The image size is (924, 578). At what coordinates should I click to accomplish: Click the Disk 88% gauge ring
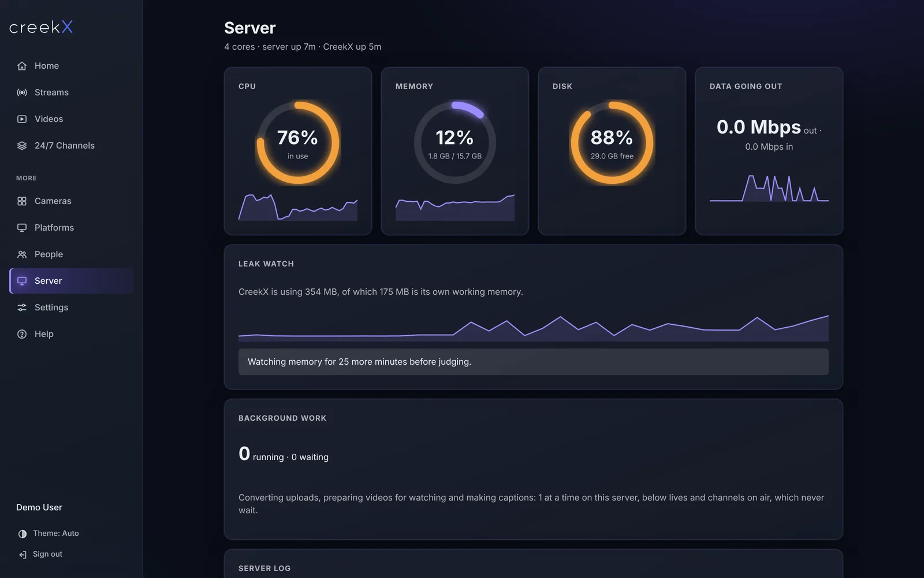coord(612,143)
